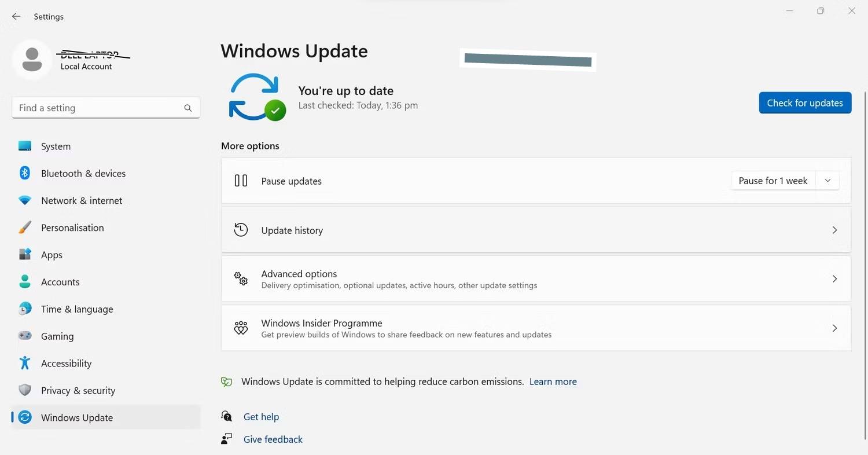This screenshot has width=868, height=455.
Task: Click the Pause for 1 week button
Action: click(773, 181)
